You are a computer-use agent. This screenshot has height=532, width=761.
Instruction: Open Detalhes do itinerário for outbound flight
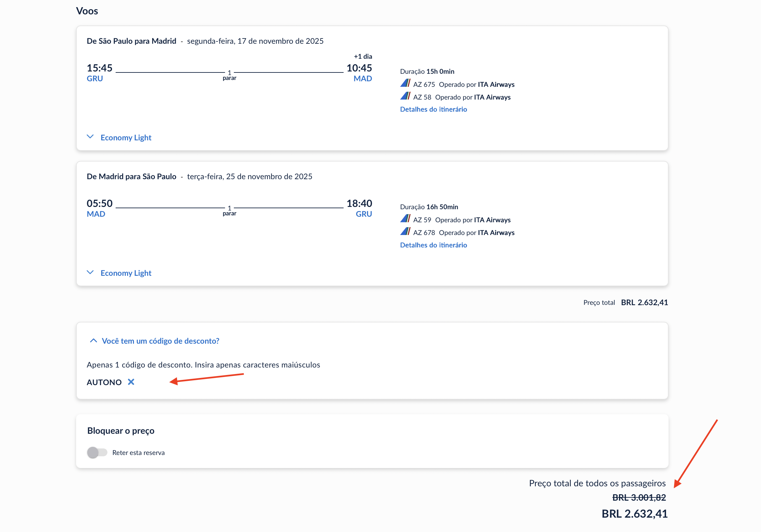tap(433, 109)
